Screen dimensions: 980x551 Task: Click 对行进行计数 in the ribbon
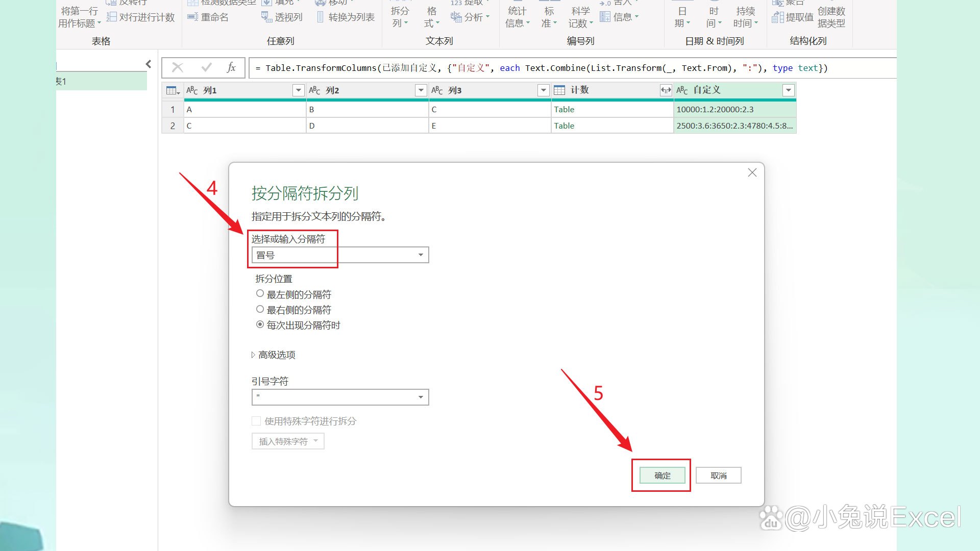(x=141, y=17)
